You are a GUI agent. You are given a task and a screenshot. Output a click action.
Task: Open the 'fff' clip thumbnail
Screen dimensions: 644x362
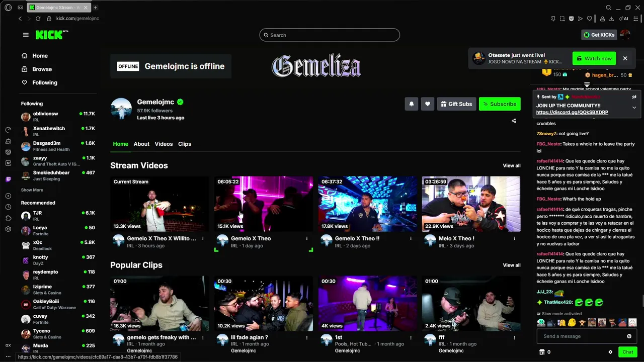pyautogui.click(x=471, y=303)
